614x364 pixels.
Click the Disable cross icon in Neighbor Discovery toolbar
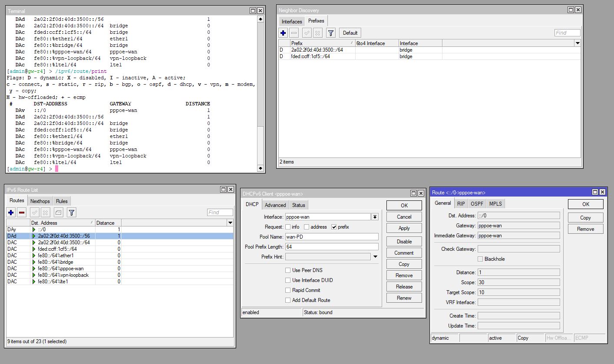[317, 33]
